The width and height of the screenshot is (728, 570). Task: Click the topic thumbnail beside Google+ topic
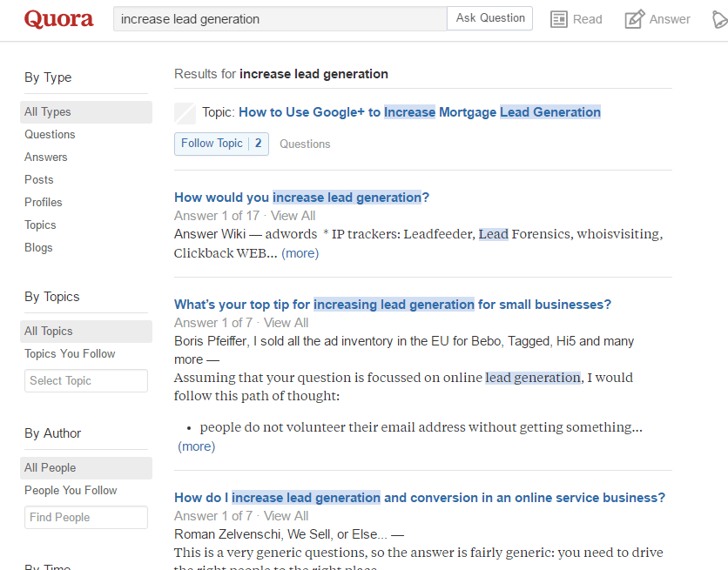[x=185, y=113]
